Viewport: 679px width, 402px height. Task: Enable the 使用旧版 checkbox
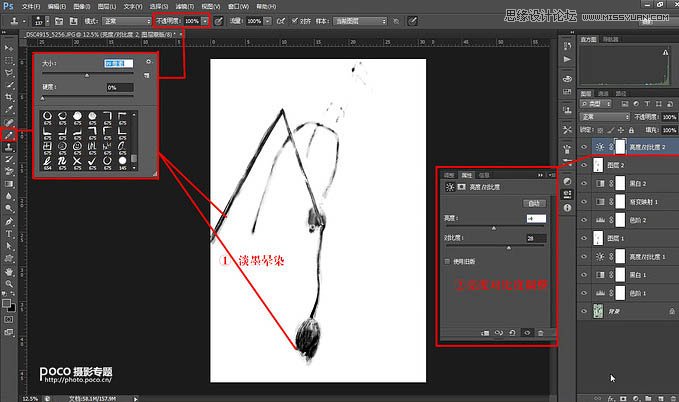click(446, 261)
